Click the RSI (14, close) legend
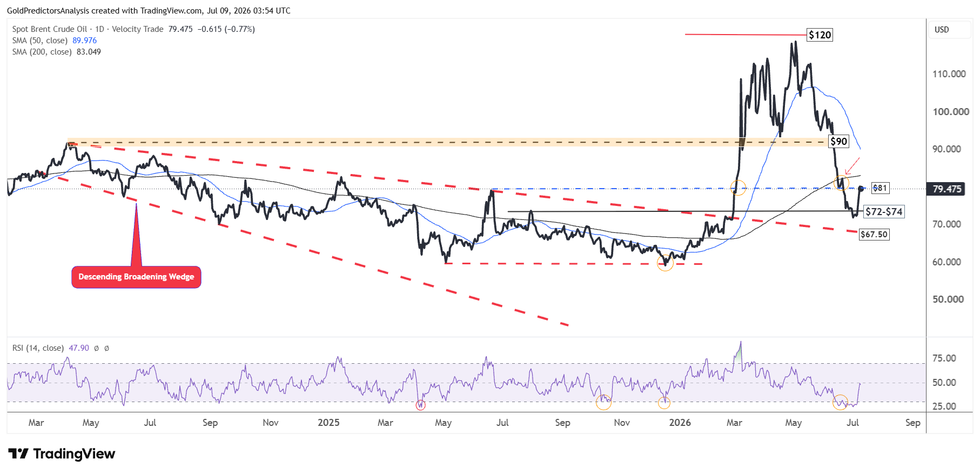 click(x=38, y=348)
